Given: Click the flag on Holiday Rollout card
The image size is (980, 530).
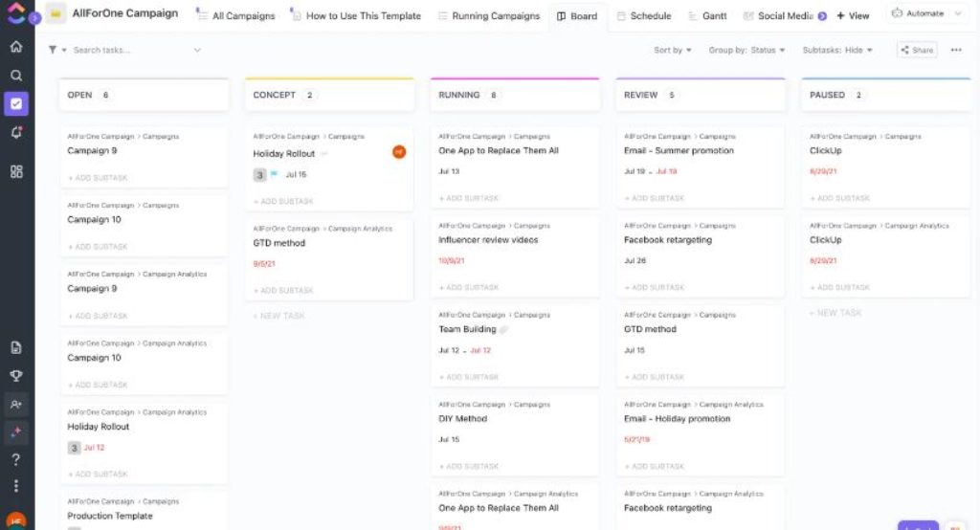Looking at the screenshot, I should coord(274,174).
